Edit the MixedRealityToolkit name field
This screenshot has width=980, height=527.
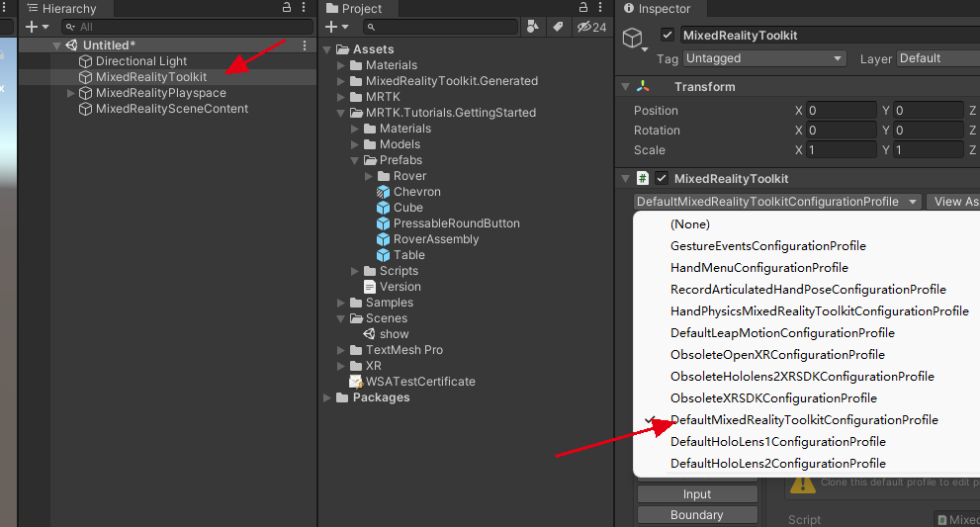point(830,35)
